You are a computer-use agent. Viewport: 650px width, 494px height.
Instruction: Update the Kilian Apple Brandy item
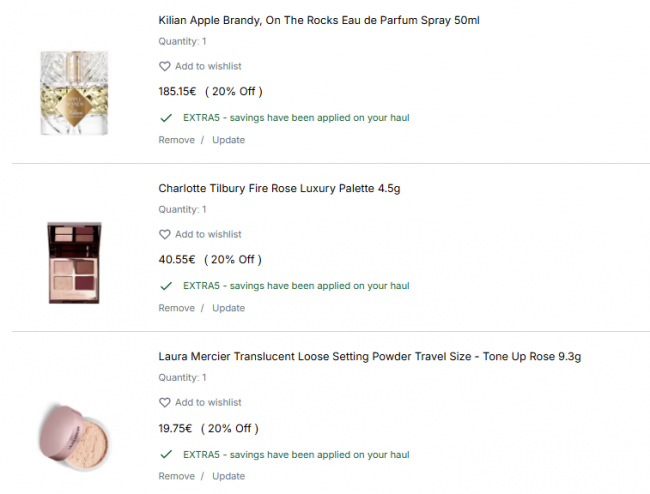[x=228, y=140]
